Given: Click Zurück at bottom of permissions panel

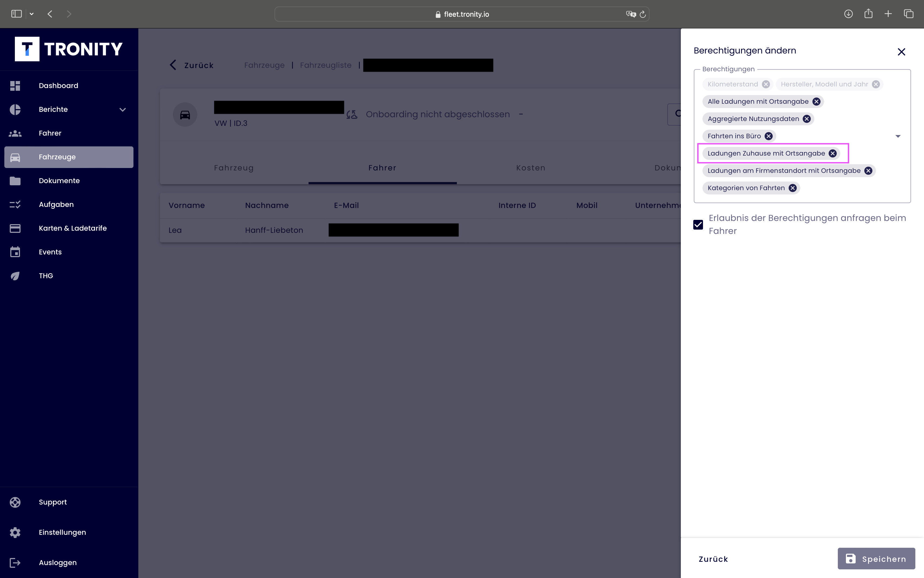Looking at the screenshot, I should point(713,559).
